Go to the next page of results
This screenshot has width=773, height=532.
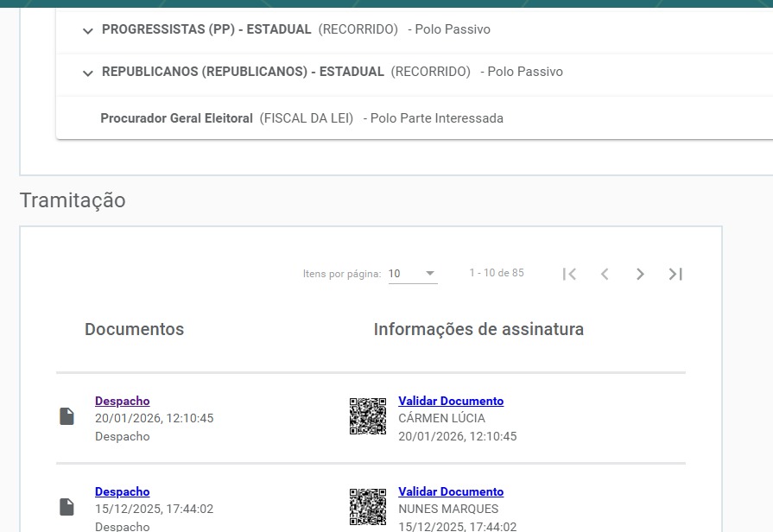(x=640, y=274)
